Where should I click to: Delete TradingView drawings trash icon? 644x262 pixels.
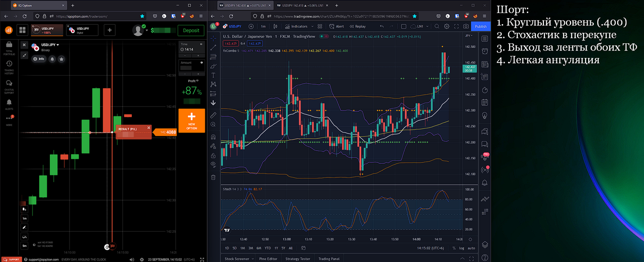click(x=213, y=177)
